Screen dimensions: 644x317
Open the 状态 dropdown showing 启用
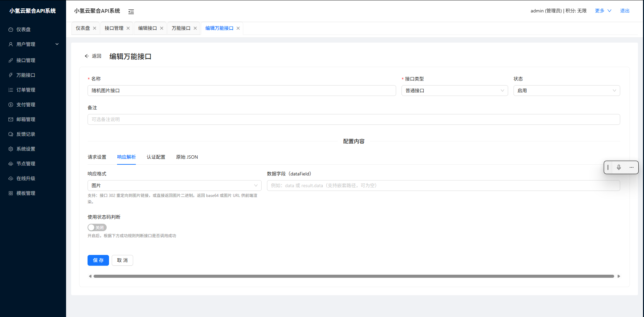click(566, 91)
